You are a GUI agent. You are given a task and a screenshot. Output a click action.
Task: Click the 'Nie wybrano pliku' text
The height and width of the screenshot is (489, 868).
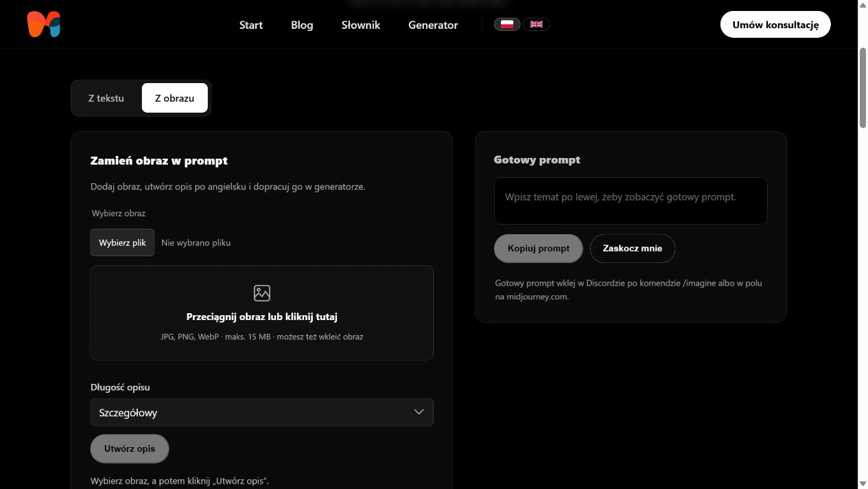196,242
